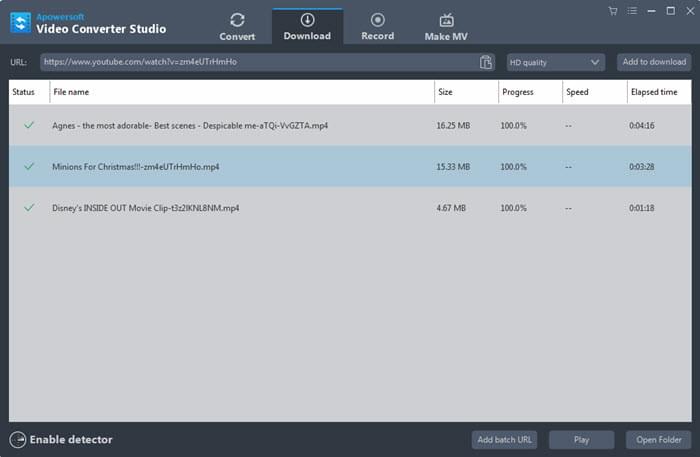Toggle the Enable detector switch
Image resolution: width=700 pixels, height=457 pixels.
18,439
